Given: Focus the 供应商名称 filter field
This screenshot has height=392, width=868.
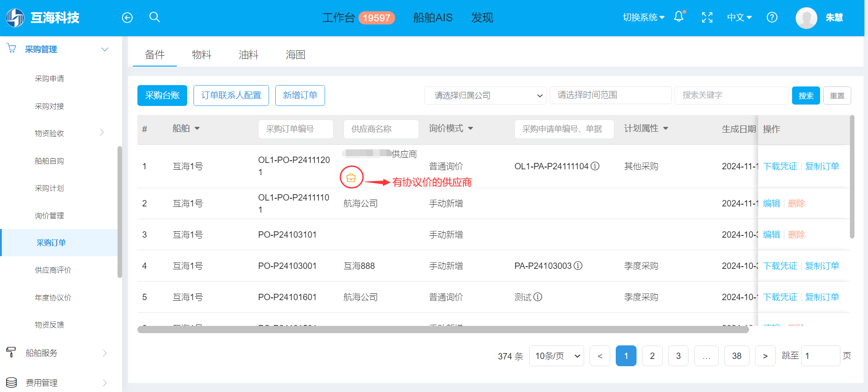Looking at the screenshot, I should [x=381, y=129].
